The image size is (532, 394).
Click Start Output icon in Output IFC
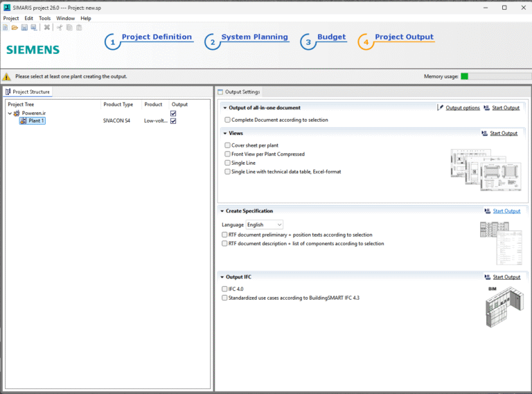pyautogui.click(x=488, y=277)
